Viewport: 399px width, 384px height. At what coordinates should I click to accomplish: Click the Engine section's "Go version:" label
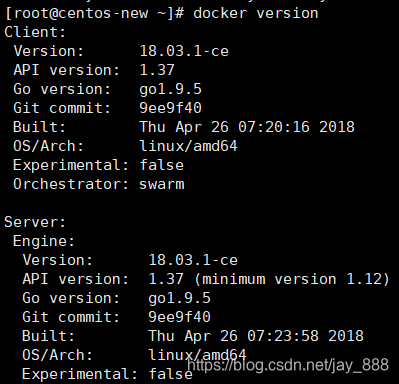click(x=71, y=298)
